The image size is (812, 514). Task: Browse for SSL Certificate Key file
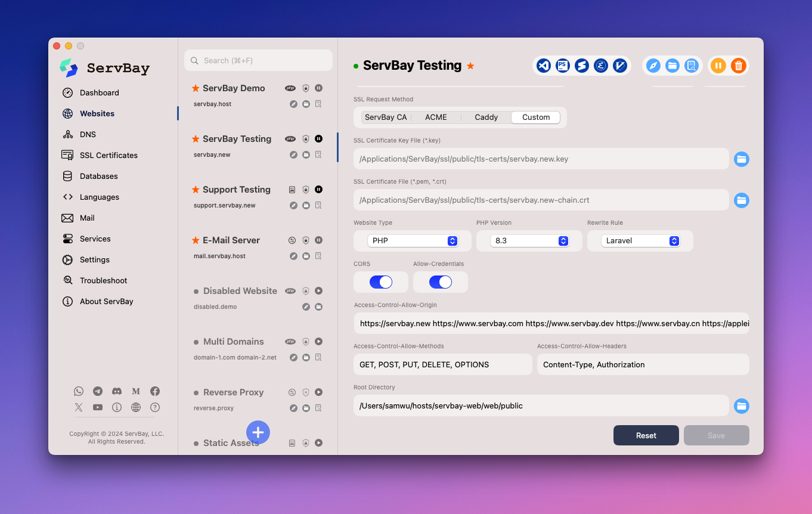tap(741, 159)
